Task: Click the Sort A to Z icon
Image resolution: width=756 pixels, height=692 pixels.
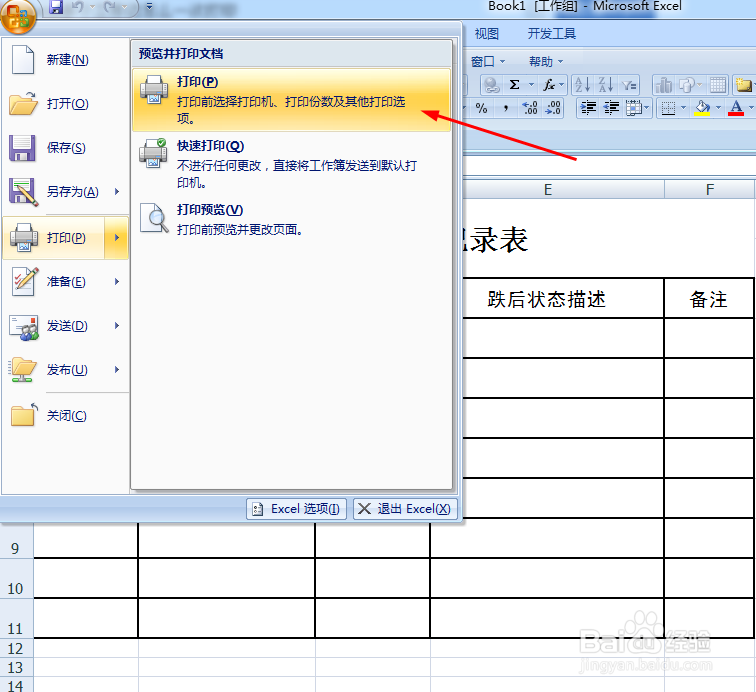Action: pos(582,85)
